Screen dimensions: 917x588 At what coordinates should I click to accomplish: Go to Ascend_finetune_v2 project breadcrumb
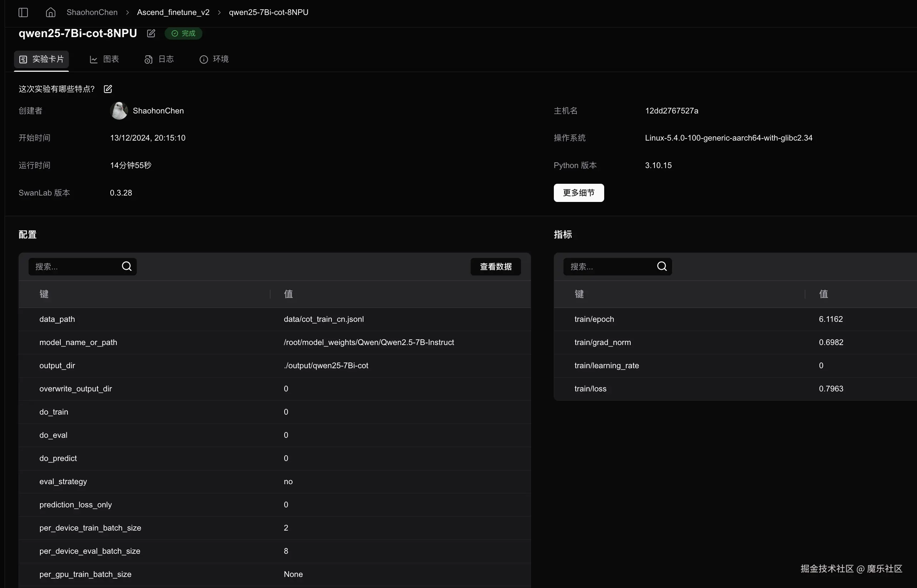pyautogui.click(x=173, y=12)
